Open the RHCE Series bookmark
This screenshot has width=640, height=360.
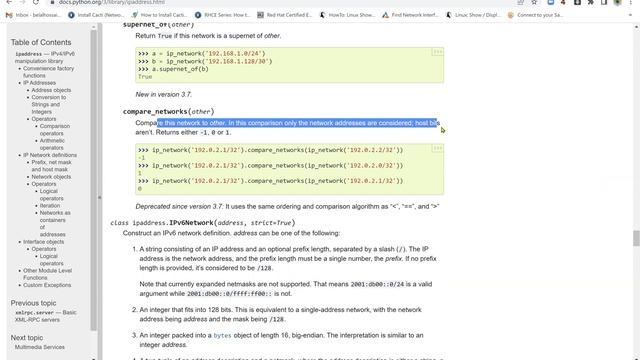(223, 15)
